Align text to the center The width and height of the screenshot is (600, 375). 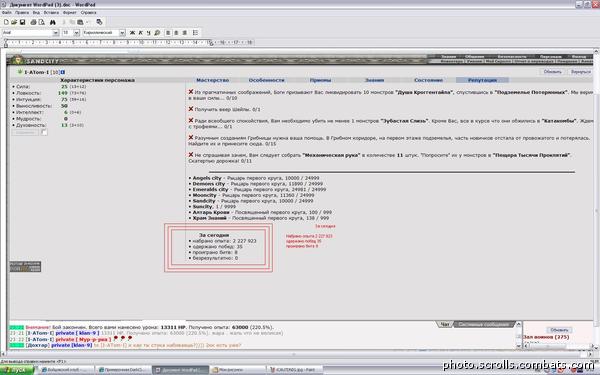(x=176, y=33)
